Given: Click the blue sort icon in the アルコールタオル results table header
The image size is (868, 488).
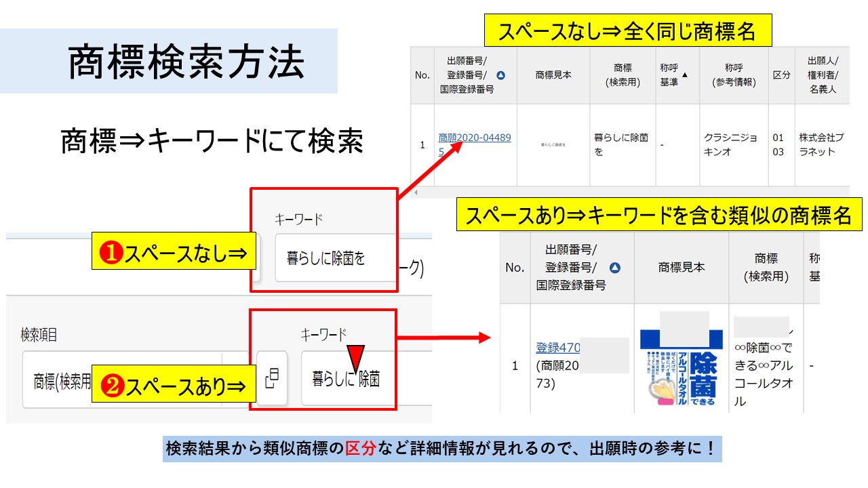Looking at the screenshot, I should 615,268.
